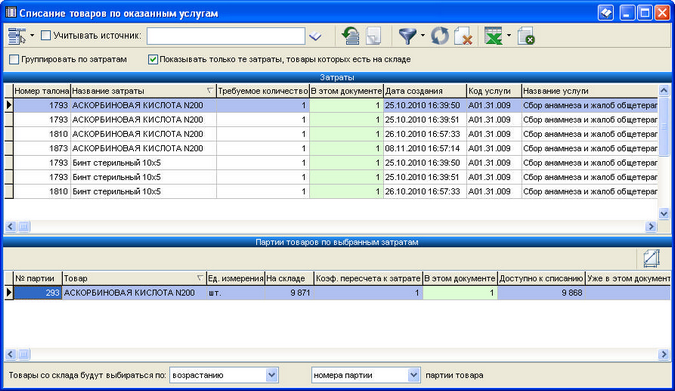Click the 'Доступно к списанию' column header
The image size is (675, 391).
click(x=541, y=278)
